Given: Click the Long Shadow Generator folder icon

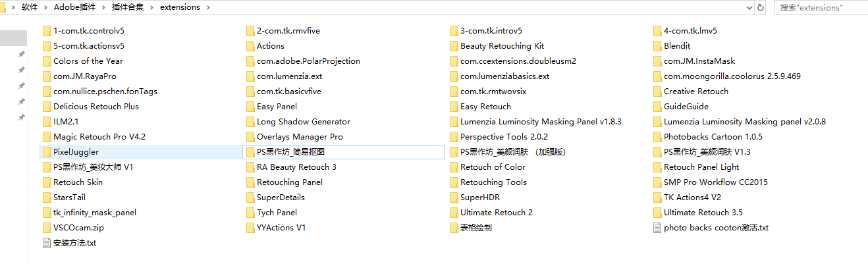Looking at the screenshot, I should point(250,122).
